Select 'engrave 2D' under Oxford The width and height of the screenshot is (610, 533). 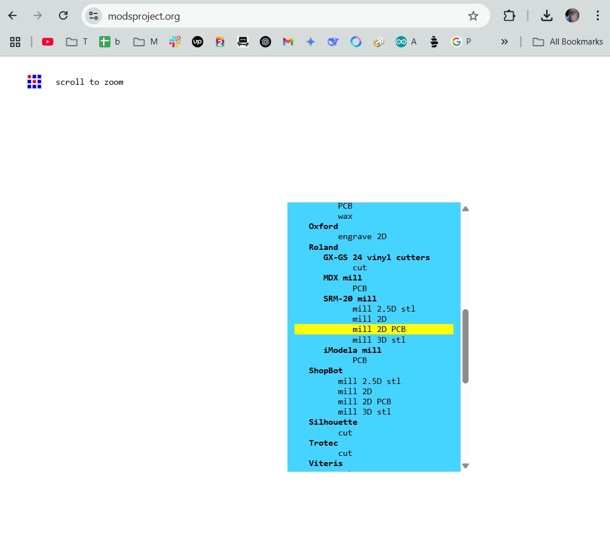[x=362, y=237]
